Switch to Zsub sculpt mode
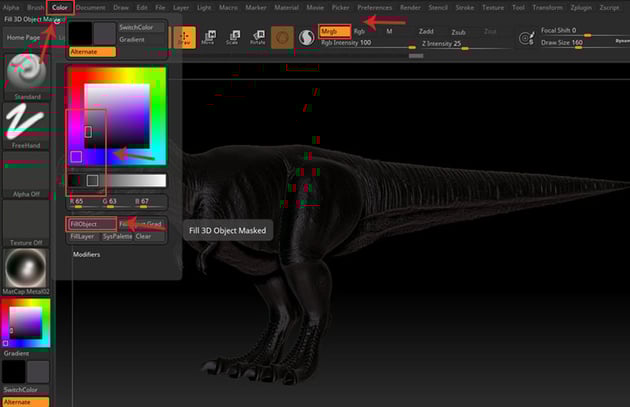The width and height of the screenshot is (630, 407). click(x=458, y=31)
